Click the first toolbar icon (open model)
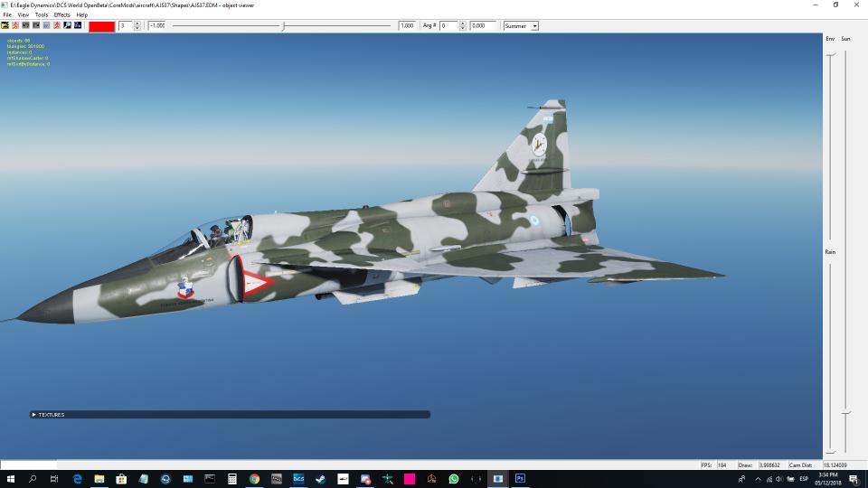This screenshot has width=868, height=488. pos(5,25)
